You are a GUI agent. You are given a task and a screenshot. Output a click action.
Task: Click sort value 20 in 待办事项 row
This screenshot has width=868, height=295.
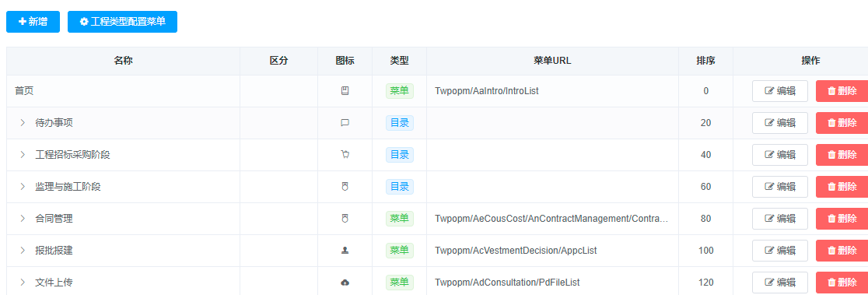coord(705,123)
